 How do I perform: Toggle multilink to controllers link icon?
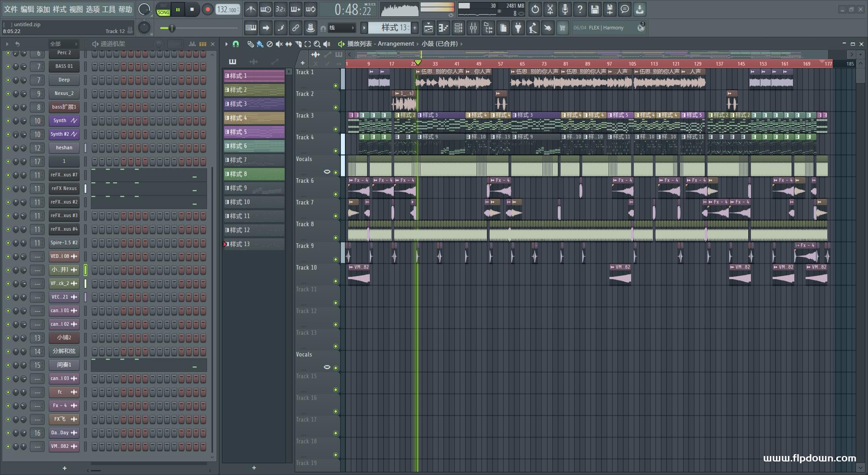pos(296,28)
